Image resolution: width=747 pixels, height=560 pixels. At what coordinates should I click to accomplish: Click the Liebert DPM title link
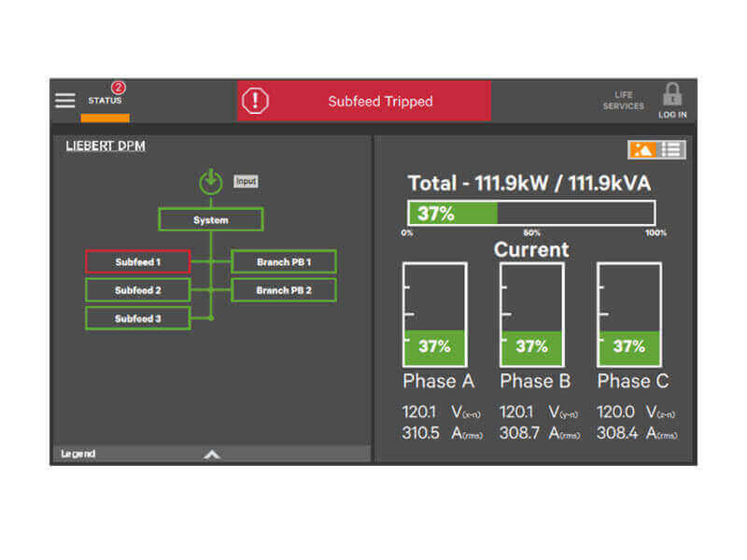pos(106,147)
